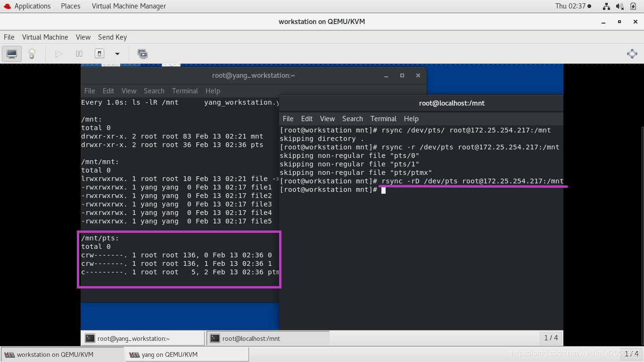Open Terminal menu in root@localhost terminal
This screenshot has height=362, width=644.
tap(383, 119)
